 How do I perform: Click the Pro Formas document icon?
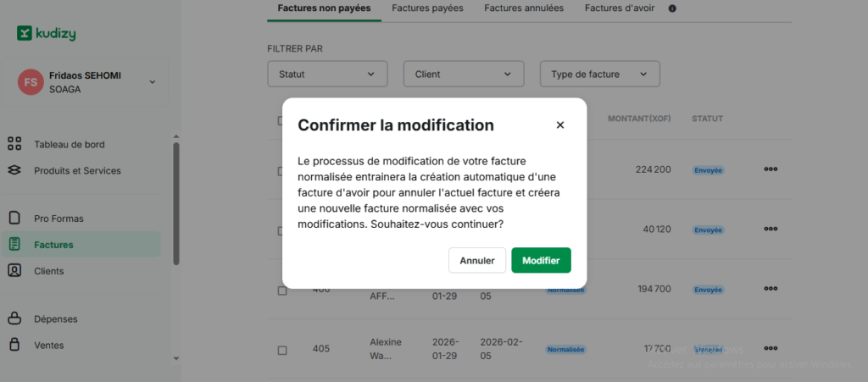(14, 218)
